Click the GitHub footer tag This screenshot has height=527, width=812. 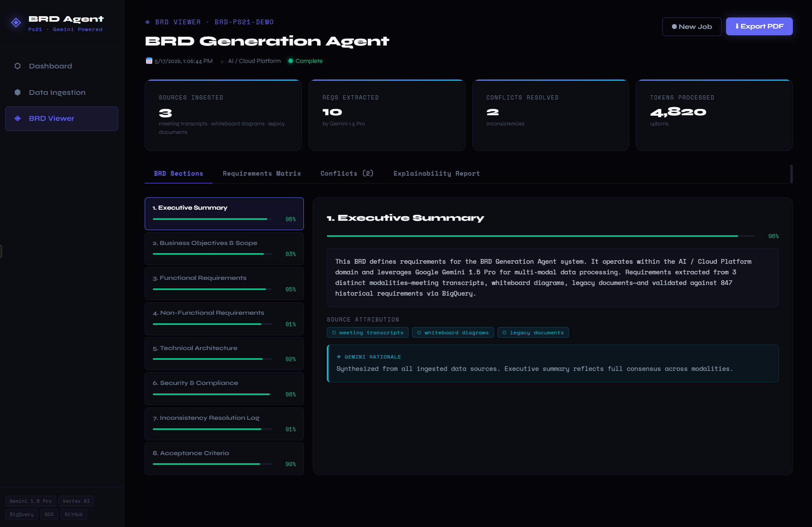point(74,514)
